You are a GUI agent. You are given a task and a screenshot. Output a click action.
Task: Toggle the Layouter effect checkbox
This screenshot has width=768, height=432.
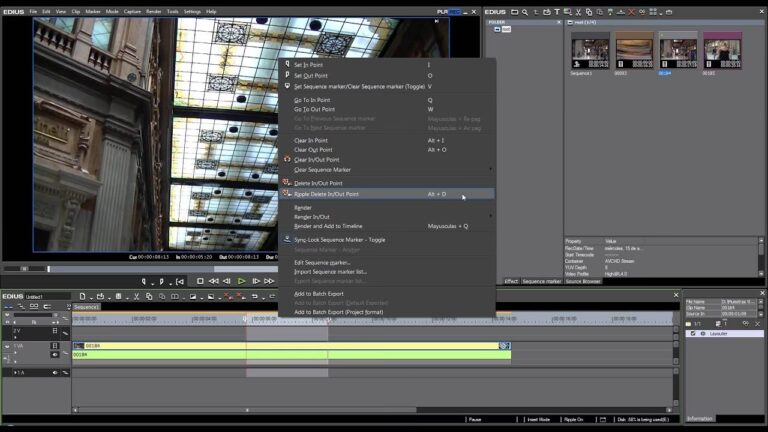pyautogui.click(x=693, y=333)
